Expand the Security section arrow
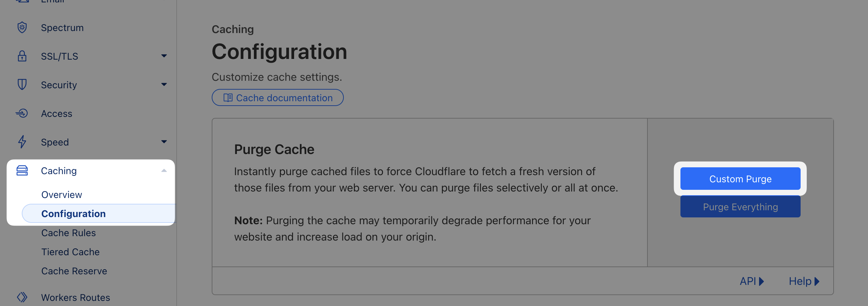This screenshot has width=868, height=306. 164,85
